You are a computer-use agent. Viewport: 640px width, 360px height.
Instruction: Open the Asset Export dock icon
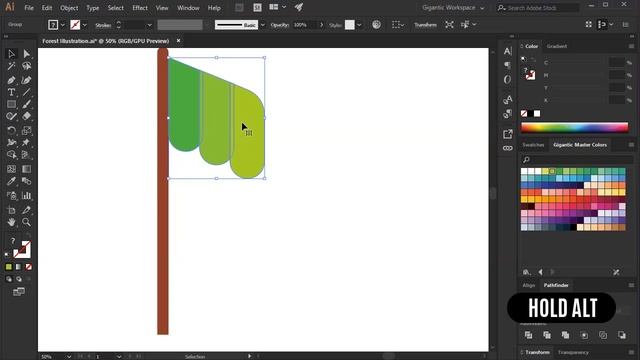click(507, 134)
